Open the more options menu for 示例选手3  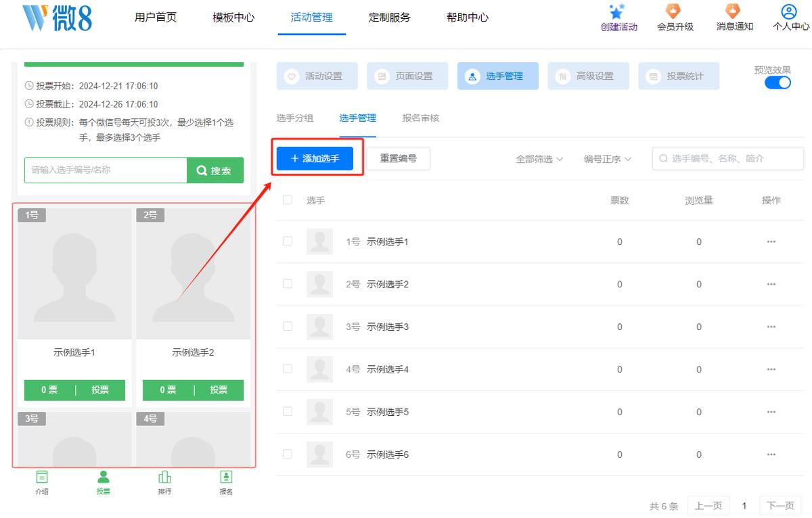pos(771,327)
